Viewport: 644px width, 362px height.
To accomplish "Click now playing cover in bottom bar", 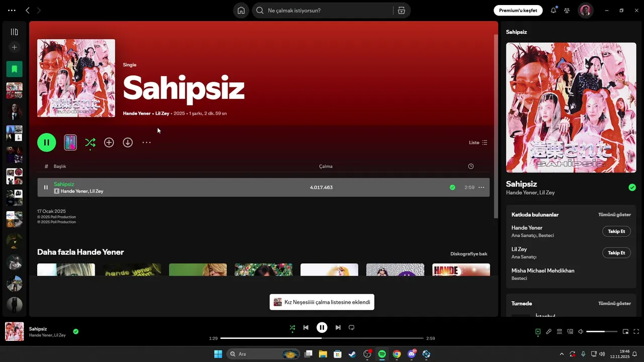I will [14, 332].
